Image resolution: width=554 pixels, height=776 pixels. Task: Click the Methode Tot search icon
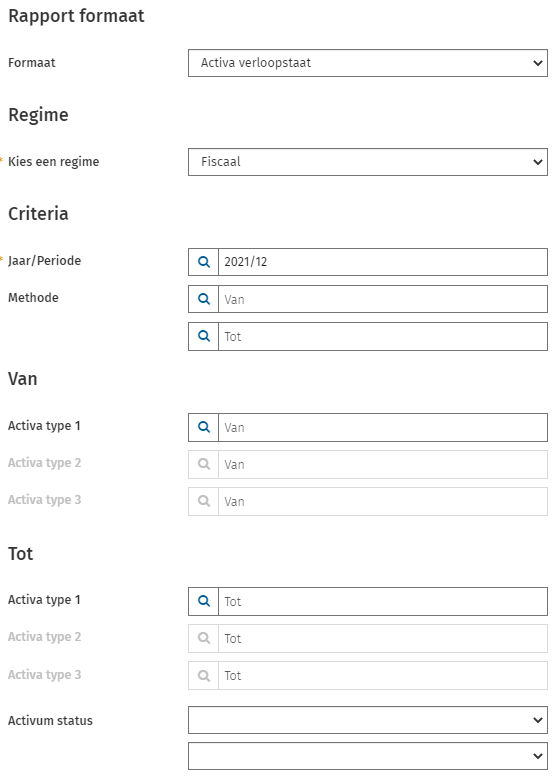[203, 336]
